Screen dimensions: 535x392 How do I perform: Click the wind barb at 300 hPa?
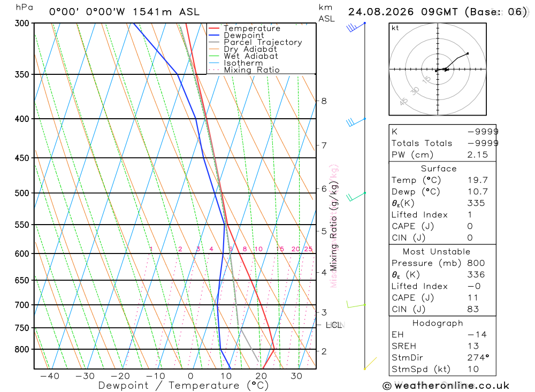coord(356,27)
